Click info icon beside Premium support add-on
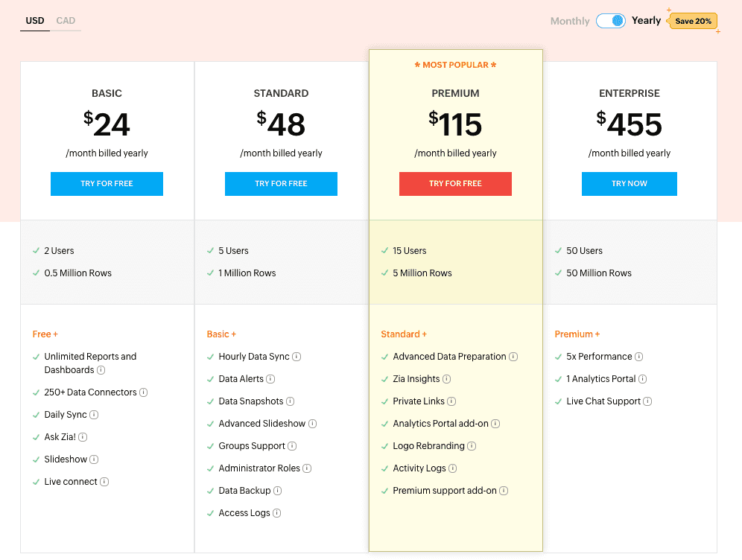 tap(504, 491)
